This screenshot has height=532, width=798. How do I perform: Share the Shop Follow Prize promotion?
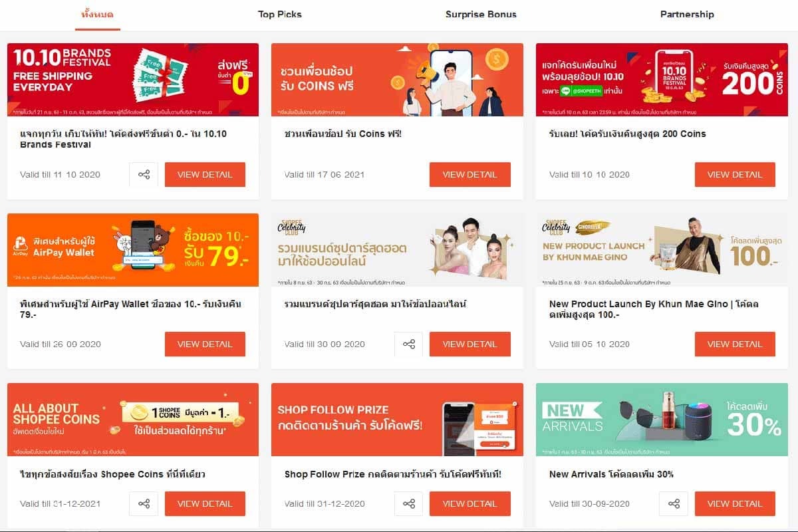[408, 504]
